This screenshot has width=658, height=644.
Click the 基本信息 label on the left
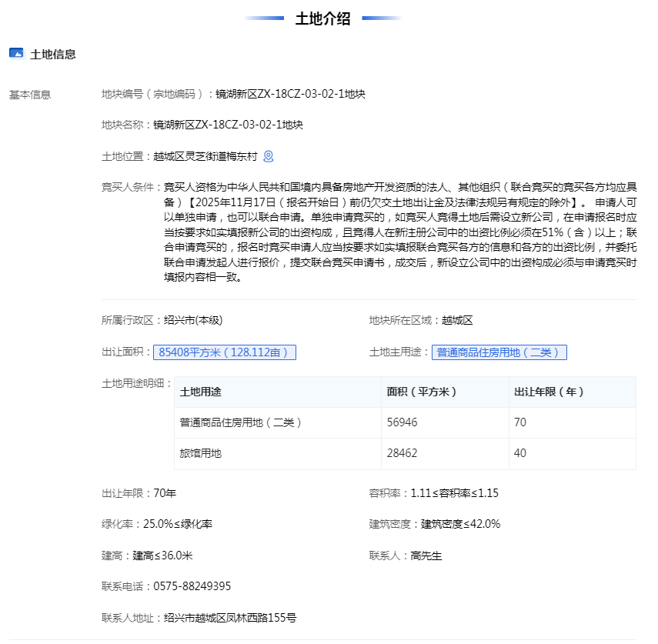(30, 95)
